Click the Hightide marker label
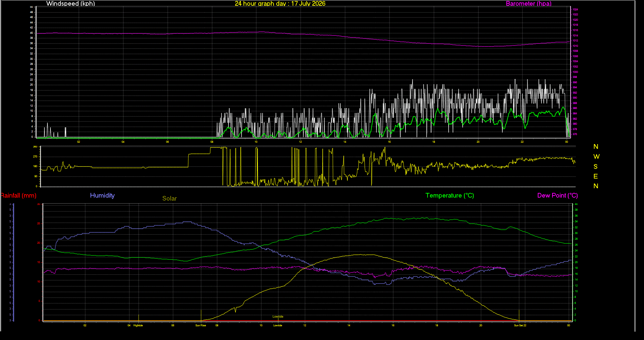The height and width of the screenshot is (340, 644). [138, 325]
